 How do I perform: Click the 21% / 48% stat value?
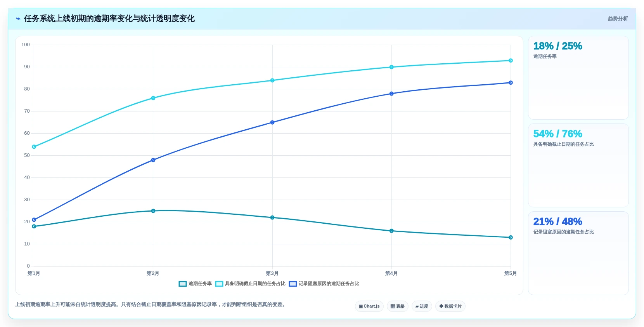pos(557,222)
